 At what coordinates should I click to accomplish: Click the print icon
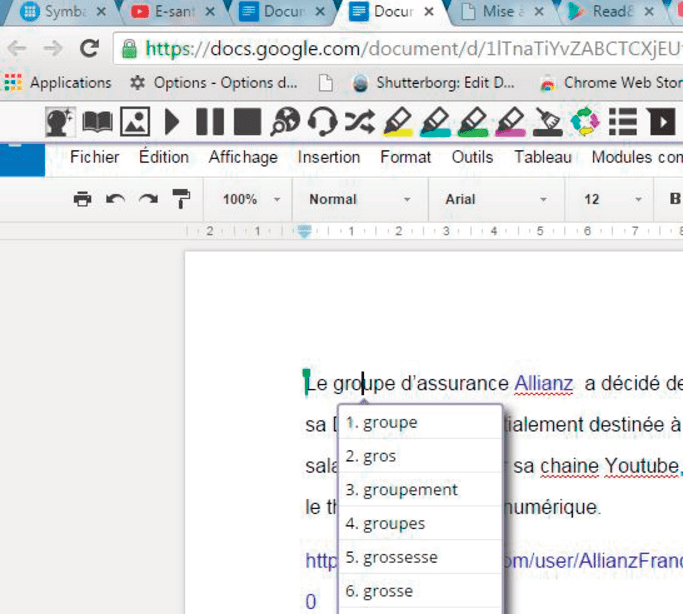coord(83,199)
